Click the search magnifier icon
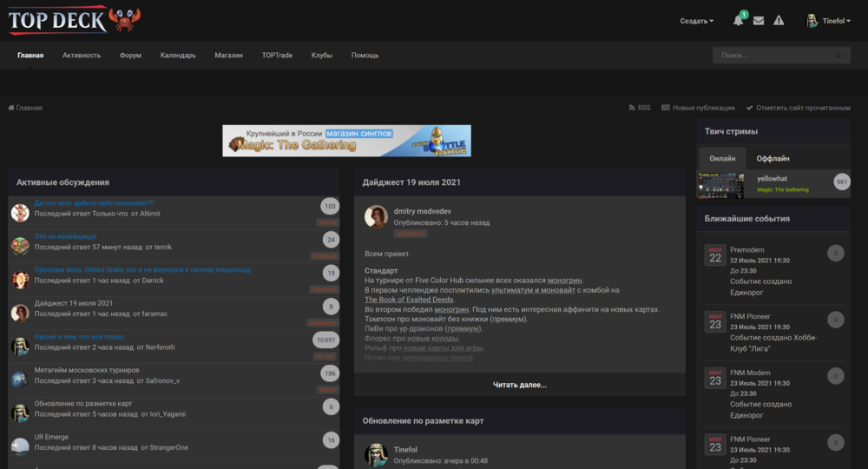Screen dimensions: 868x469 click(x=838, y=56)
